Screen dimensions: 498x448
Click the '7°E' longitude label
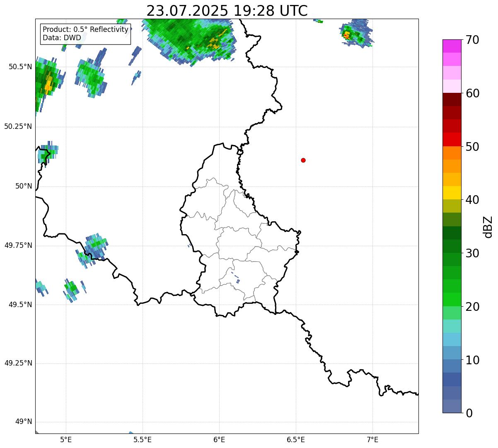click(x=372, y=439)
